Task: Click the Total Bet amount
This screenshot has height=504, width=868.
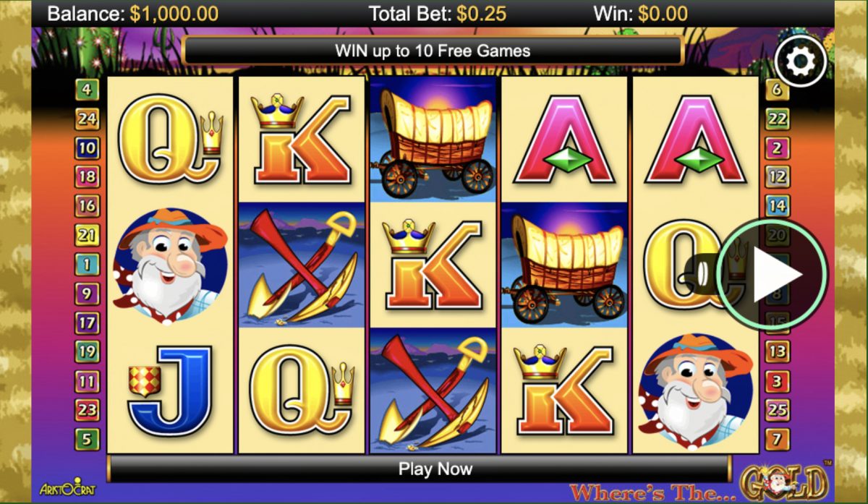Action: pos(481,14)
